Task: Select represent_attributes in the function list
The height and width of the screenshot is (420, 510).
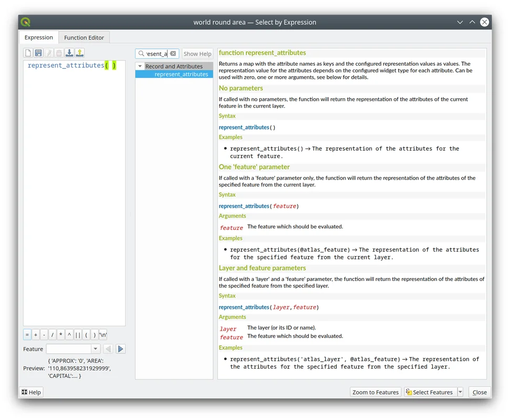Action: [181, 75]
